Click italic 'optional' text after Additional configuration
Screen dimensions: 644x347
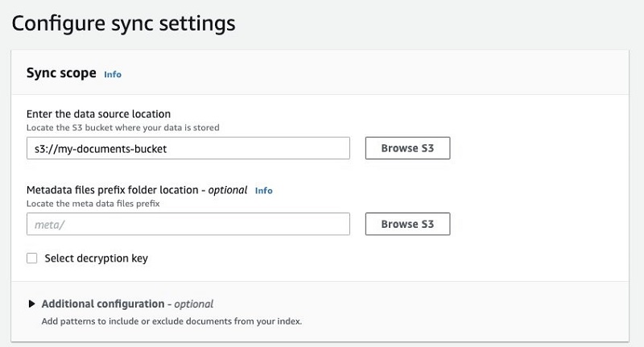pos(194,304)
